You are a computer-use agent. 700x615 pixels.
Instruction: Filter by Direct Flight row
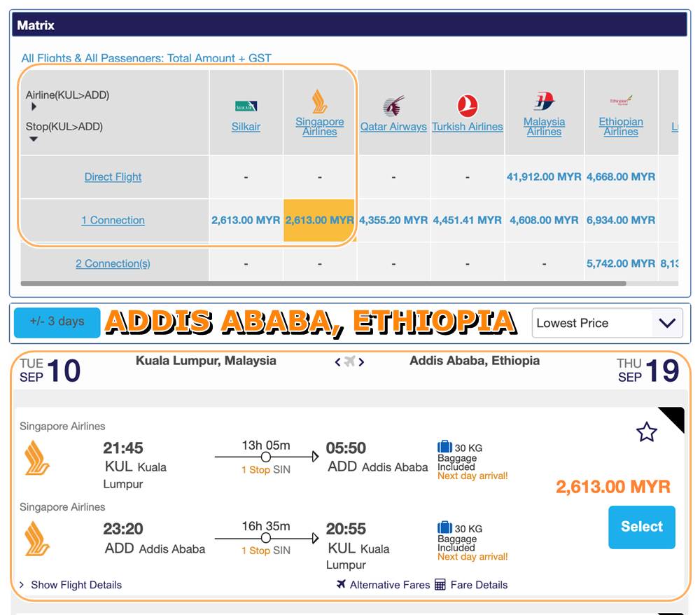(x=113, y=177)
